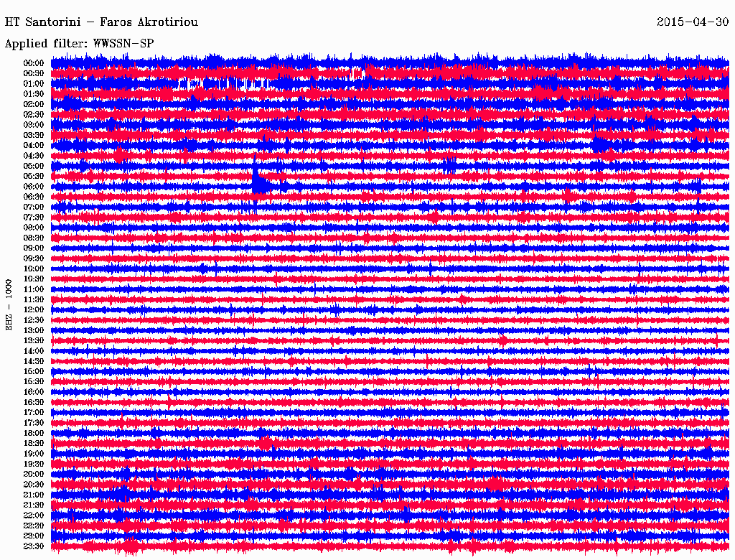Click the '18:30' time label

[x=34, y=443]
